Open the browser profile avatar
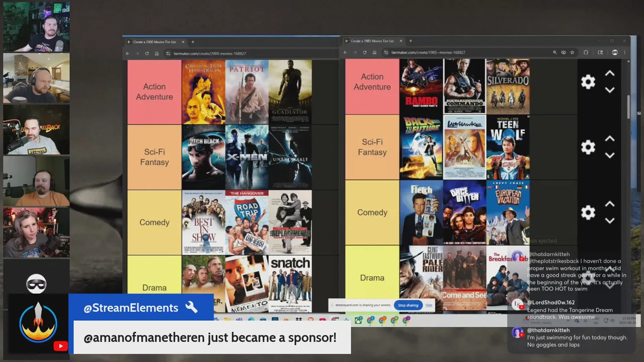The height and width of the screenshot is (362, 644). coord(615,52)
